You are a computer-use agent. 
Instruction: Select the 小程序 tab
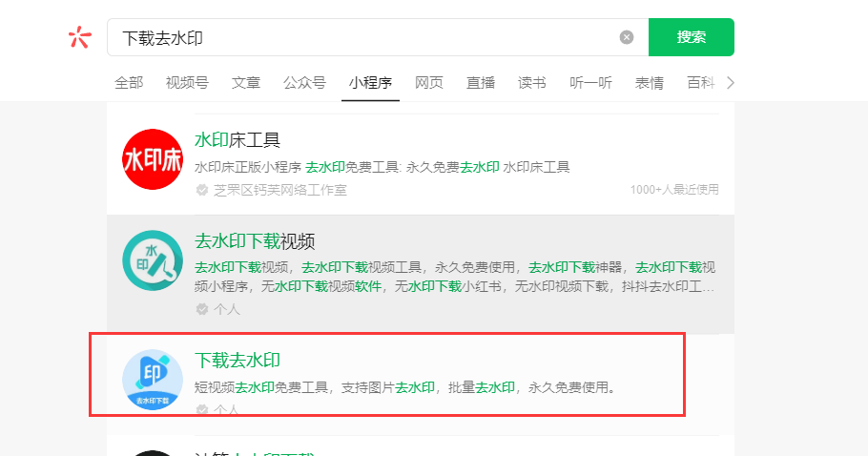pos(370,83)
